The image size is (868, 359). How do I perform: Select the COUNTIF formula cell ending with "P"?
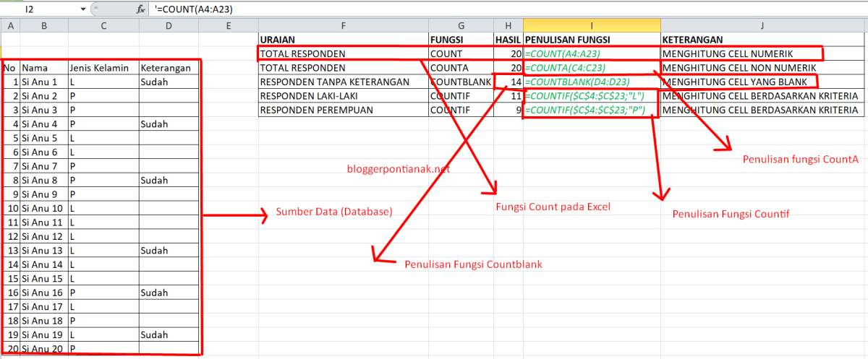coord(591,110)
